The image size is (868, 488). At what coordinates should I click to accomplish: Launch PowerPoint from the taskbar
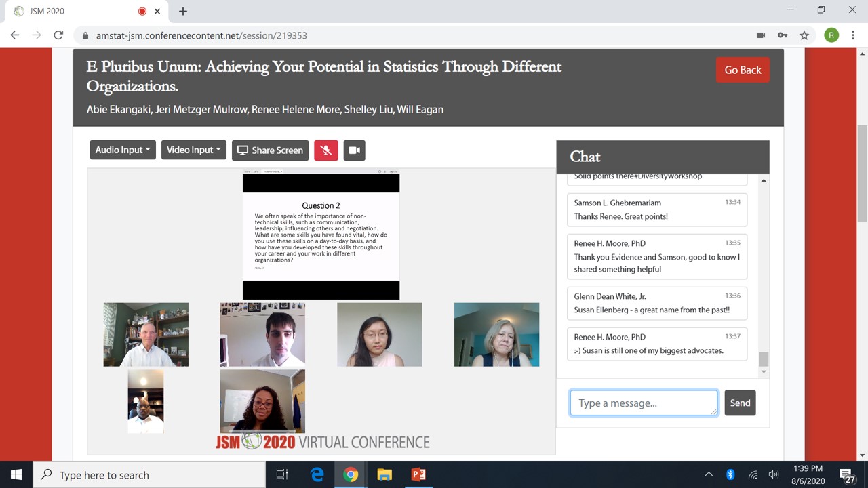tap(418, 474)
